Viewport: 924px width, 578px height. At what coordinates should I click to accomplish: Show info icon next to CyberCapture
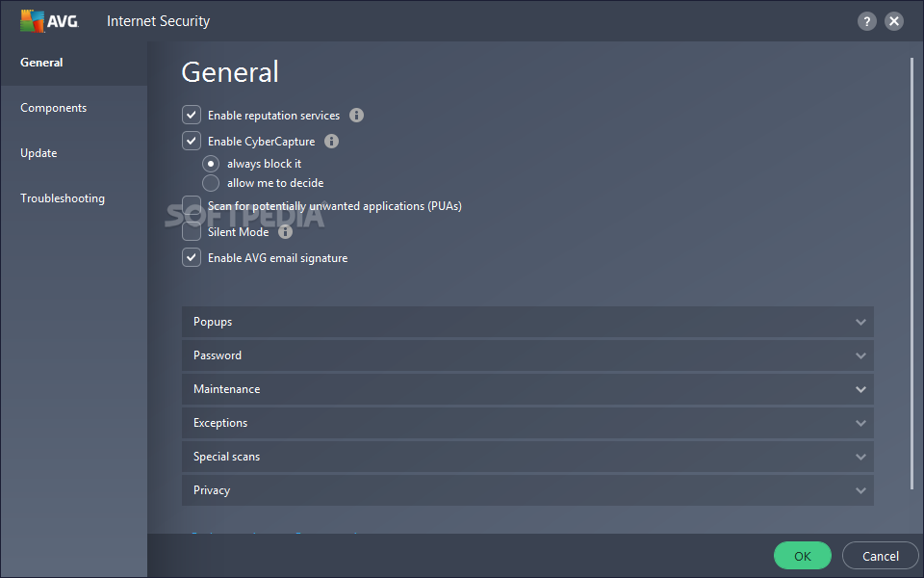pos(332,141)
